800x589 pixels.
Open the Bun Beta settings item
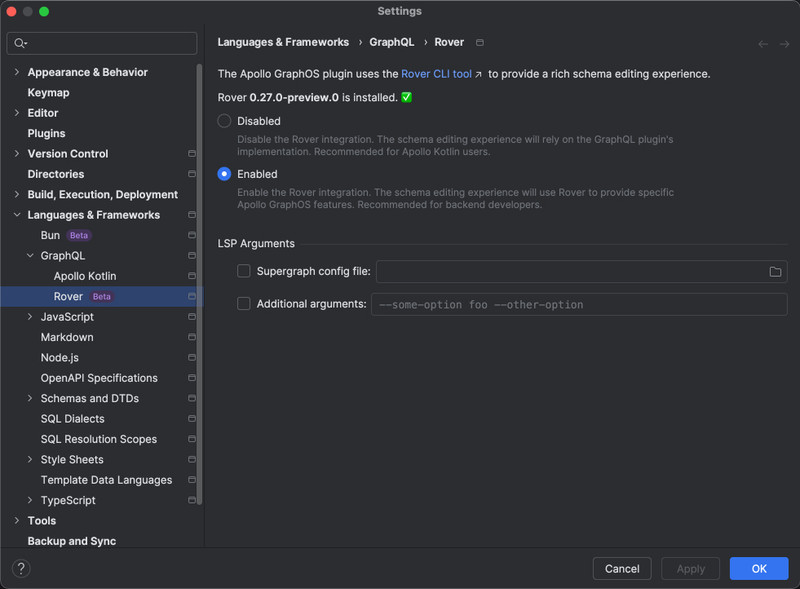[x=66, y=235]
